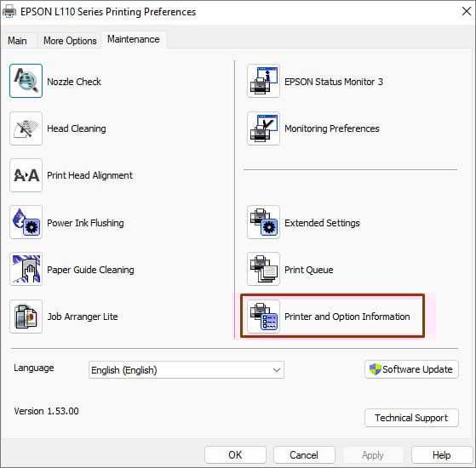Screen dimensions: 476x468
Task: Open Extended Settings icon
Action: [x=263, y=222]
